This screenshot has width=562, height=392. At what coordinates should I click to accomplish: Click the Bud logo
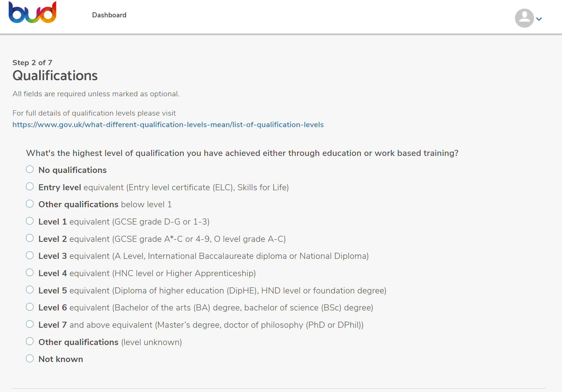[x=32, y=12]
